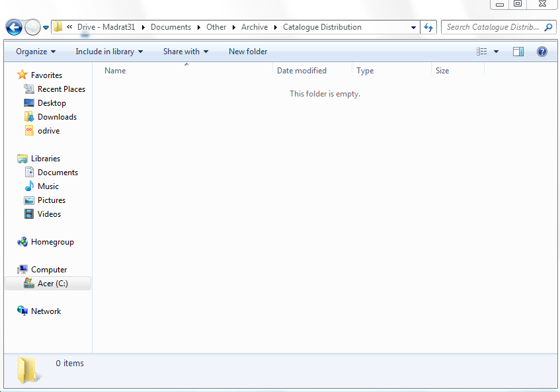
Task: Sort by the Date modified column header
Action: [x=301, y=71]
